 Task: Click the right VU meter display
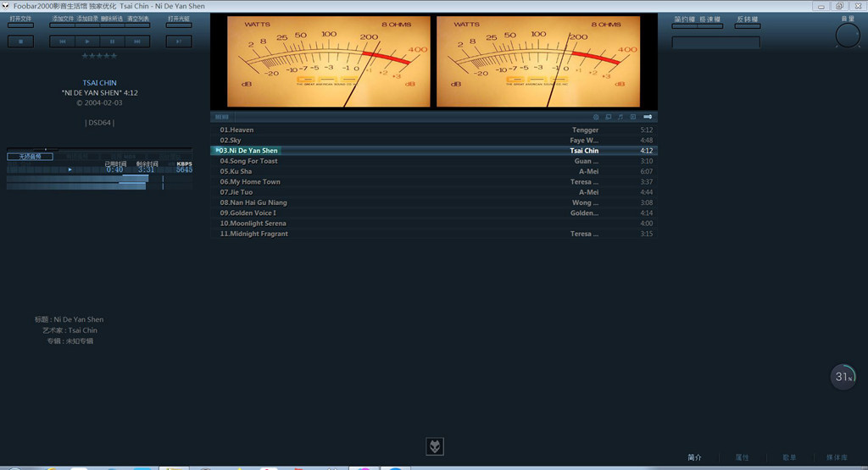[x=538, y=61]
